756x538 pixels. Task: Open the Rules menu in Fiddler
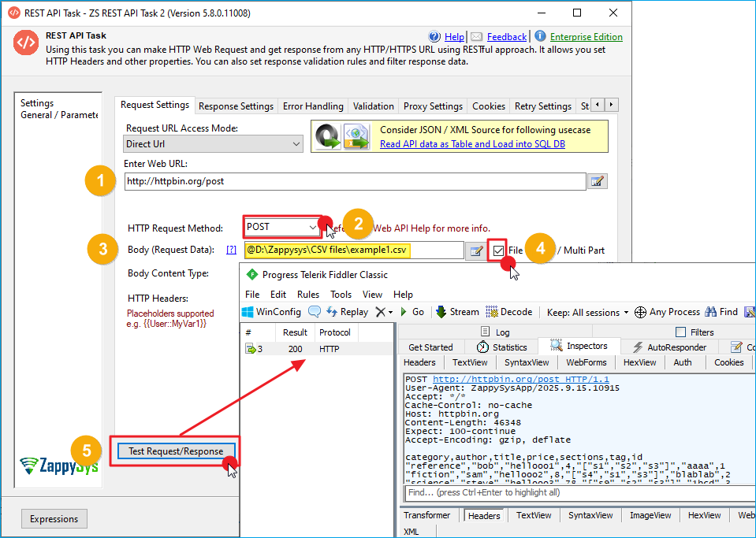coord(308,294)
